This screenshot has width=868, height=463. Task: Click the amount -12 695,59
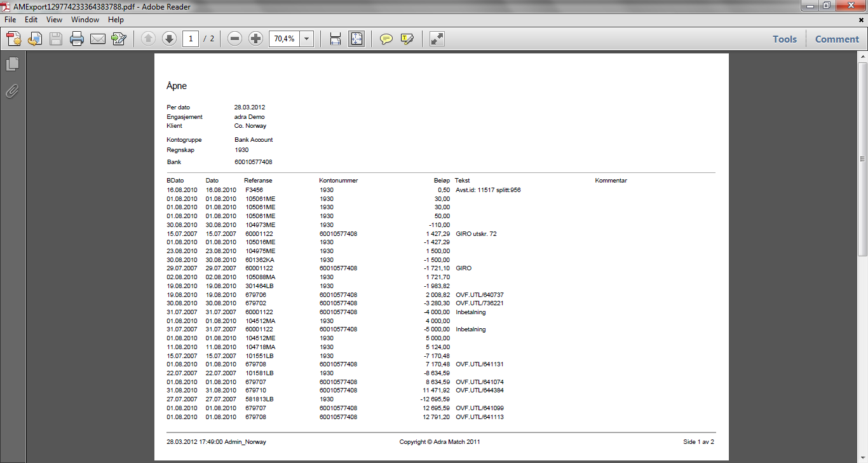435,399
